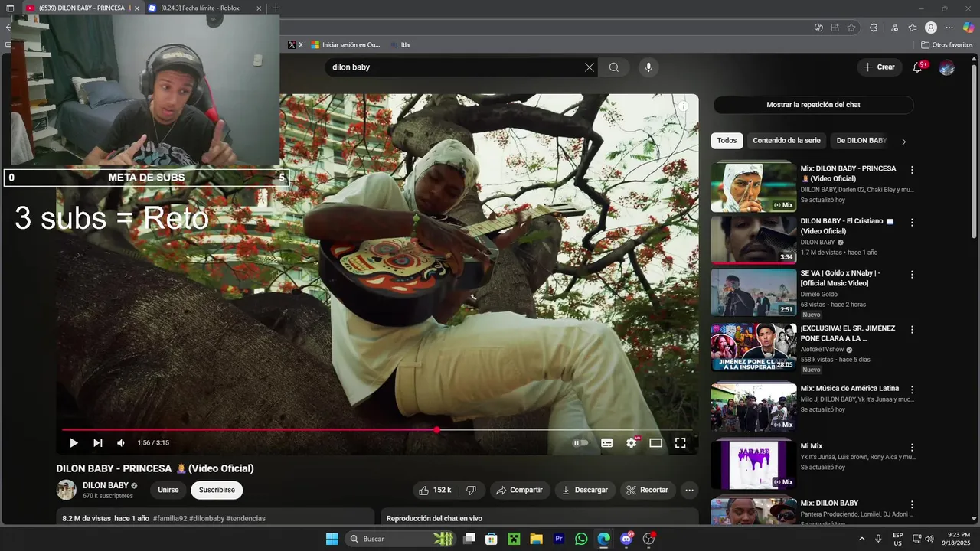Click the #dilonbaby hashtag
980x551 pixels.
(x=207, y=518)
